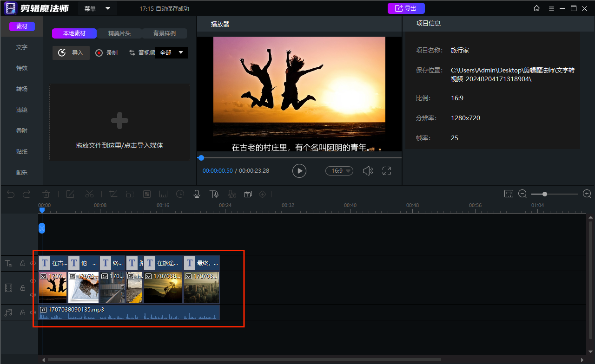
Task: Click the 导入 import button
Action: [x=71, y=53]
